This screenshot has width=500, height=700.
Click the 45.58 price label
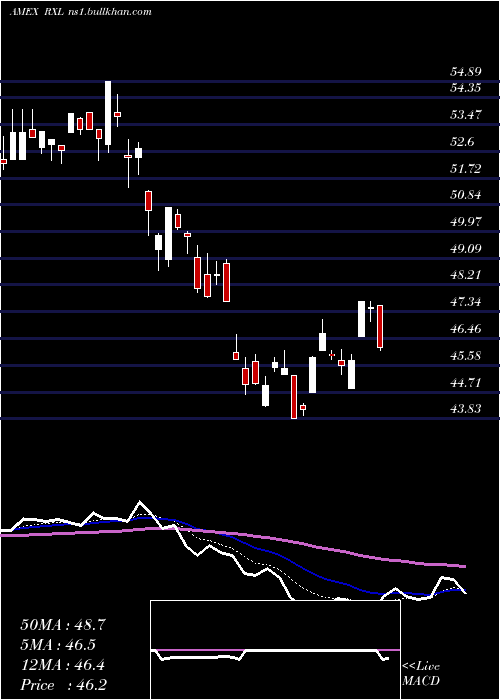coord(465,355)
